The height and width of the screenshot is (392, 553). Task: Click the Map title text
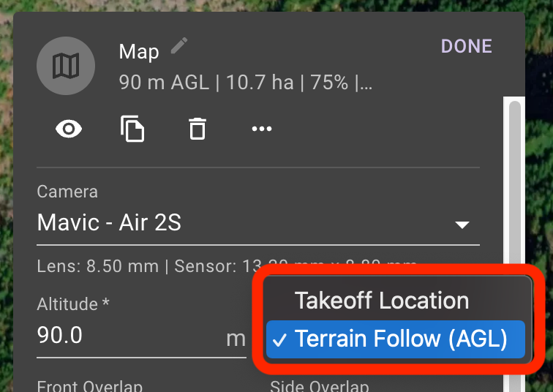[x=139, y=52]
